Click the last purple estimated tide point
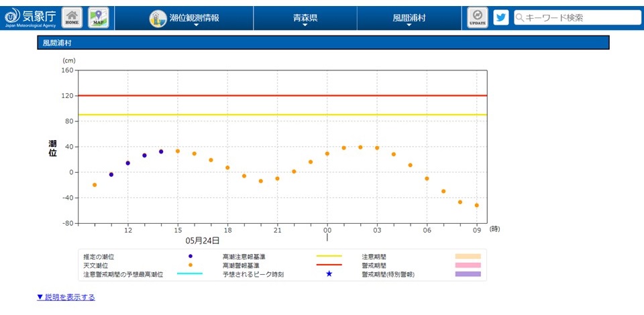This screenshot has height=315, width=644. tap(161, 151)
